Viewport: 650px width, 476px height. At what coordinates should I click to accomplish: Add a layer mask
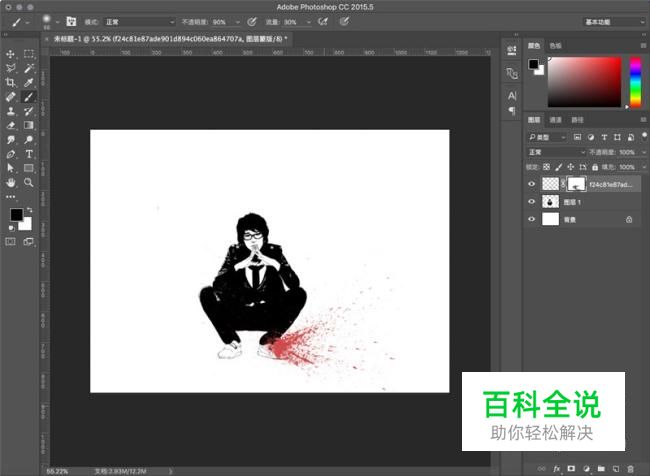click(x=571, y=469)
